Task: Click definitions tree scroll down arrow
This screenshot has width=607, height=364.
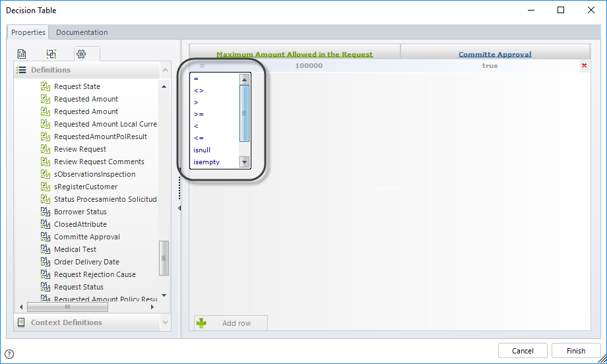Action: pyautogui.click(x=164, y=295)
